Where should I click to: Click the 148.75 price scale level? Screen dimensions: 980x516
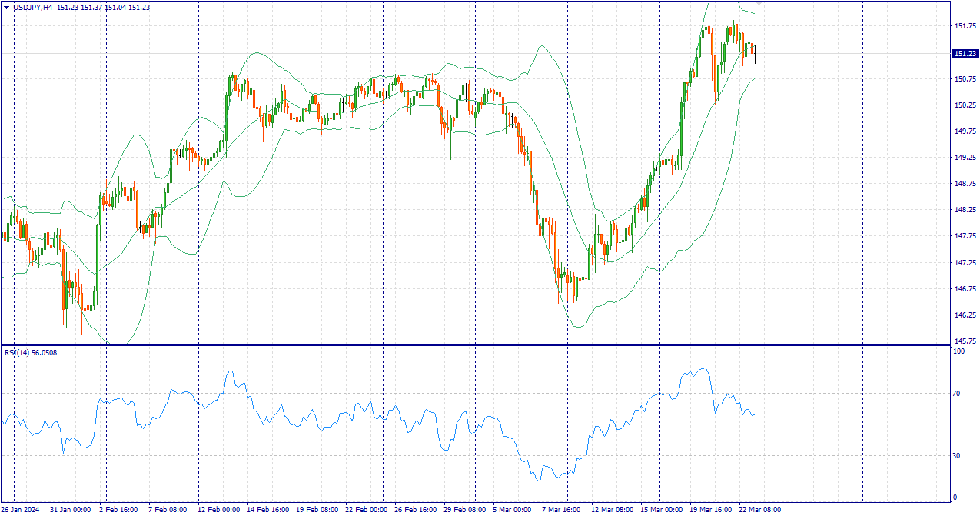click(x=964, y=184)
